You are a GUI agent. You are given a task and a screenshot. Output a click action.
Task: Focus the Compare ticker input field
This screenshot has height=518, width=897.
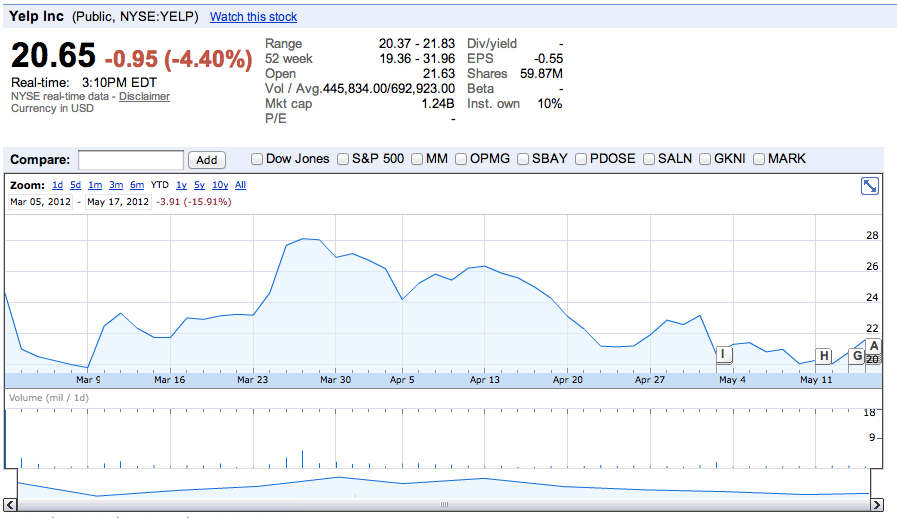point(131,160)
